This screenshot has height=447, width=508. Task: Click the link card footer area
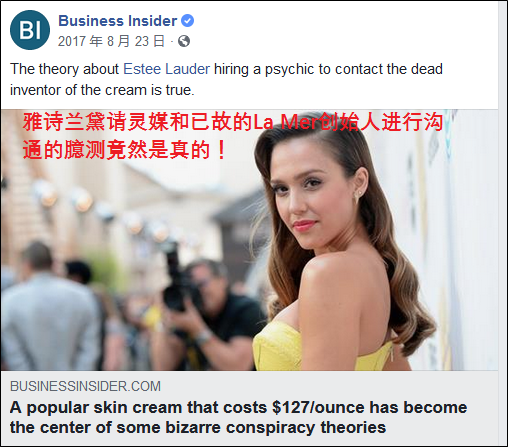tap(249, 408)
